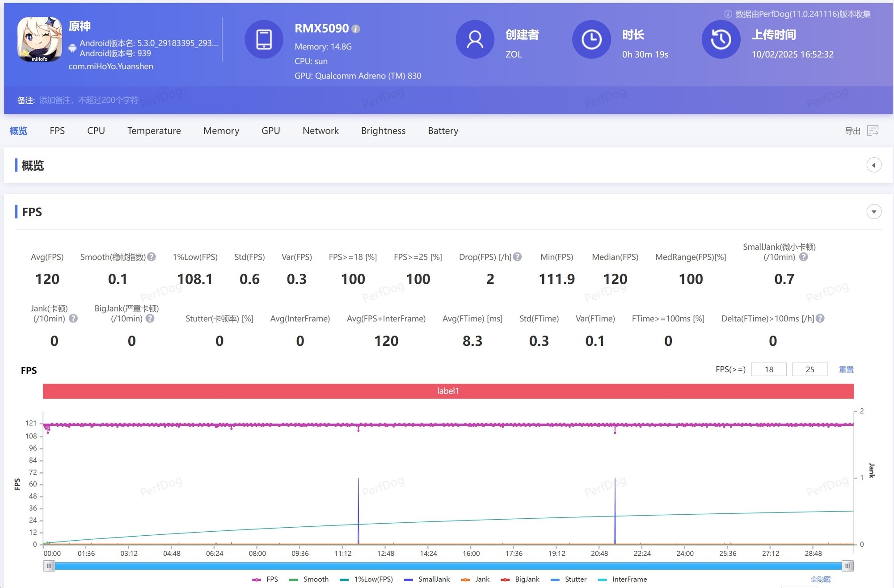Viewport: 894px width, 588px height.
Task: Click the FPS threshold field showing 18
Action: pos(768,370)
